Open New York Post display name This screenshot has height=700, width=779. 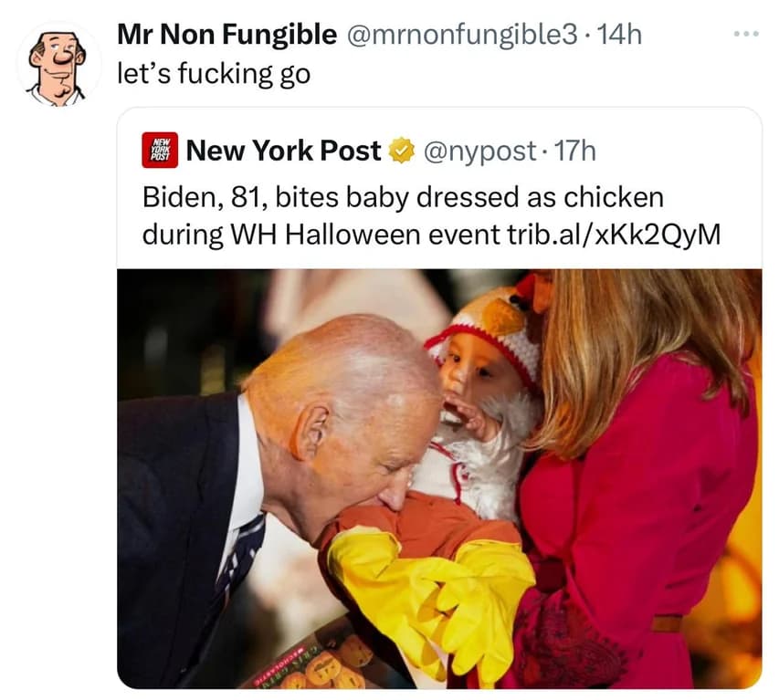point(283,151)
